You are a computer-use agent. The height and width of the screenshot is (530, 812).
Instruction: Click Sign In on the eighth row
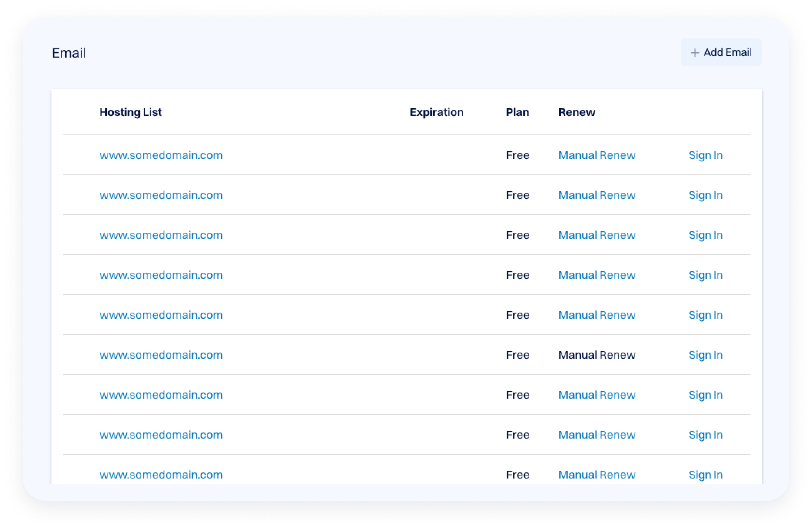point(705,435)
